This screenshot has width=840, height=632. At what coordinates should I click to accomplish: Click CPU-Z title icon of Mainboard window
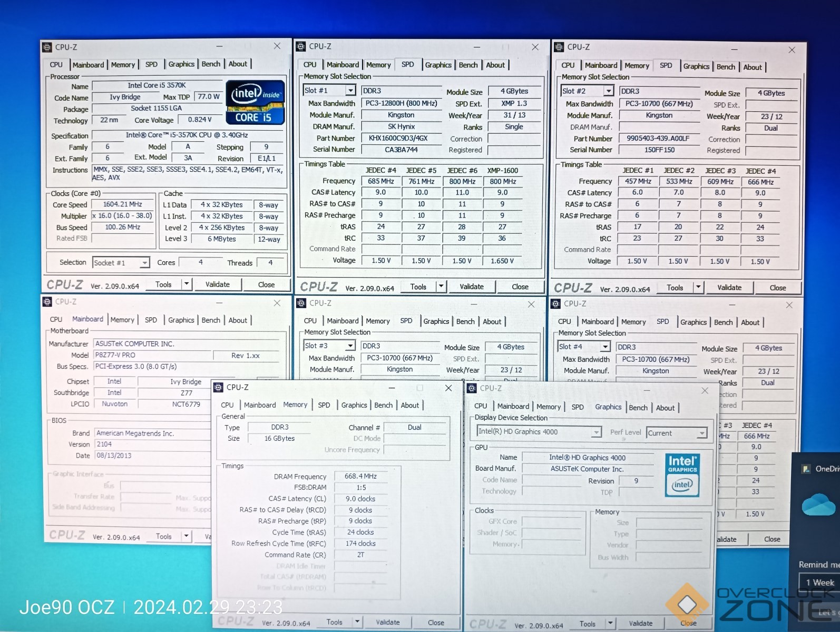pos(47,302)
